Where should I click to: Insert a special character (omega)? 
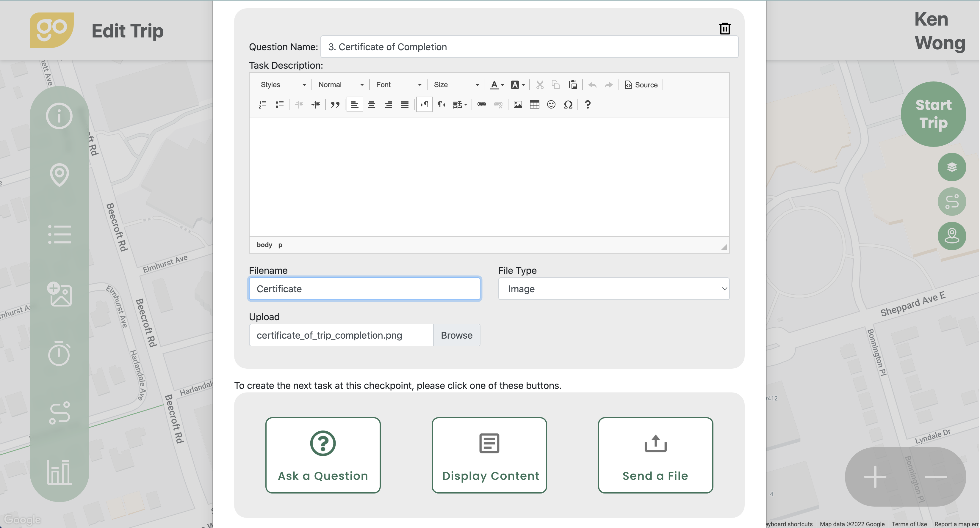coord(568,105)
